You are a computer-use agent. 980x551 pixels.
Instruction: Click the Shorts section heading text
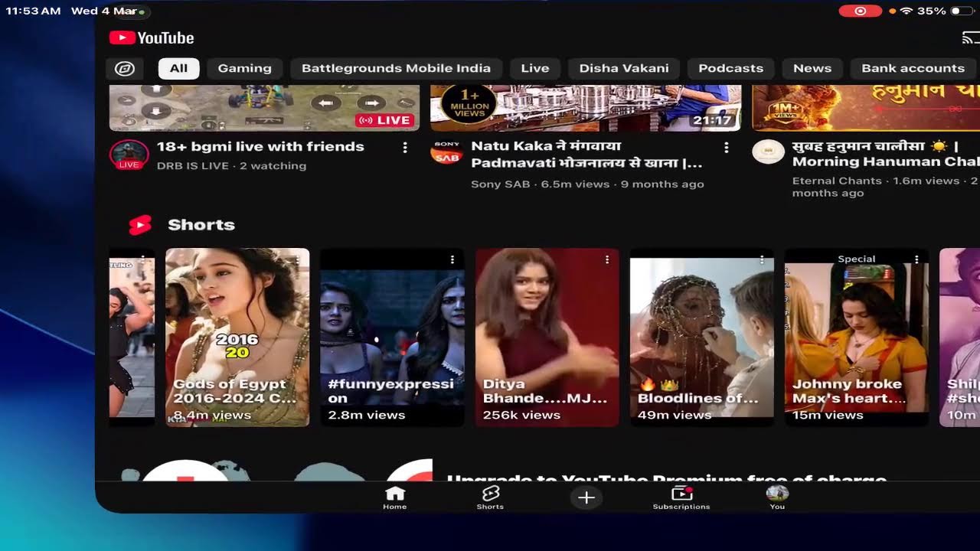[x=201, y=225]
